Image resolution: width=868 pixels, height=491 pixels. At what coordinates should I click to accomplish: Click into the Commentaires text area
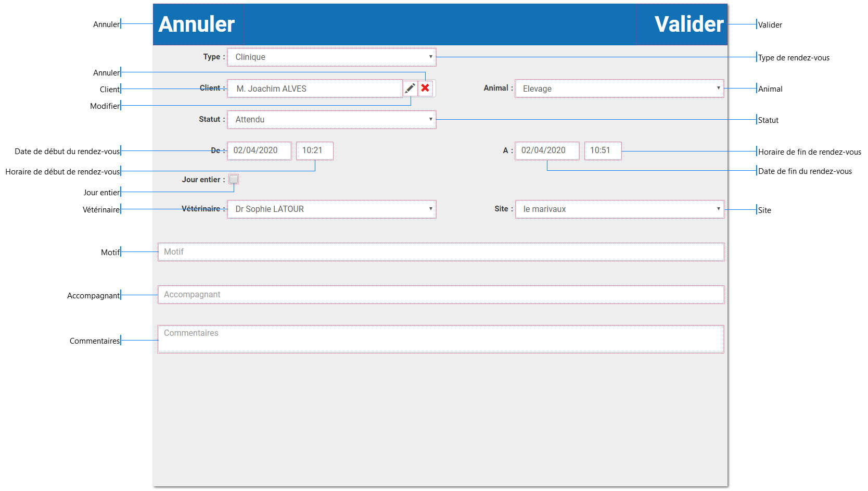(441, 339)
